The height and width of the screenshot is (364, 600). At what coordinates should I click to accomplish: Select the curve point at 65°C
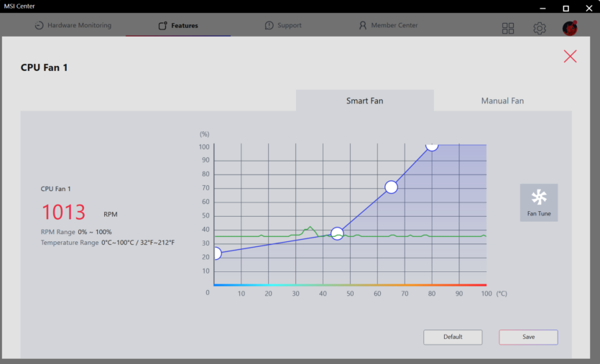(x=391, y=187)
